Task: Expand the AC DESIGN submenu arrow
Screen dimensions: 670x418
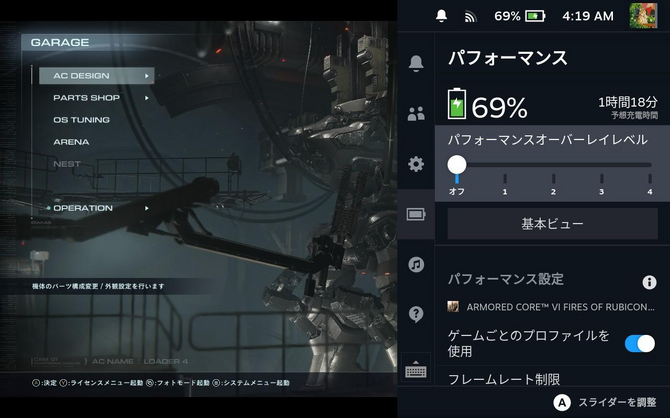Action: click(x=147, y=76)
